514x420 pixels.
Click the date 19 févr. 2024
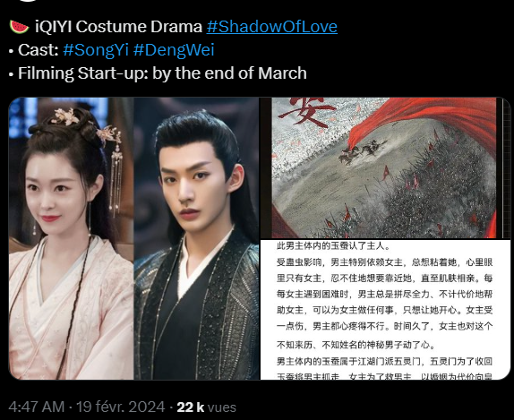[120, 407]
